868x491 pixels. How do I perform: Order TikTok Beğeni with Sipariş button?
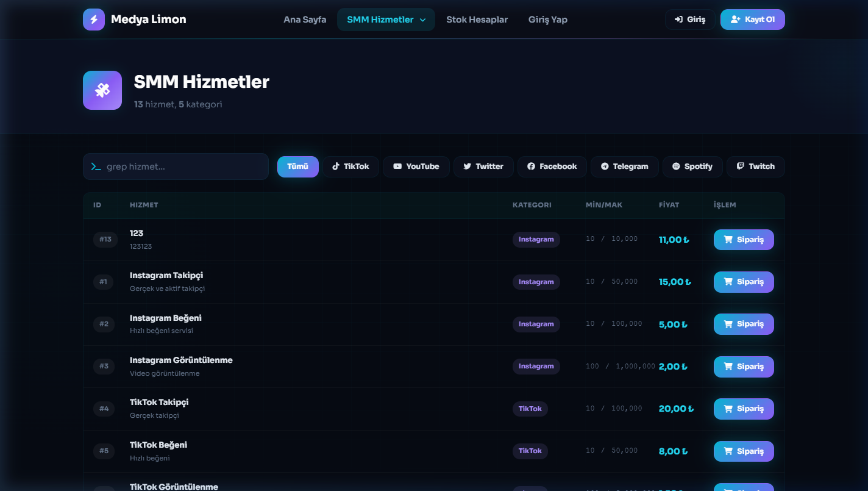(x=744, y=451)
